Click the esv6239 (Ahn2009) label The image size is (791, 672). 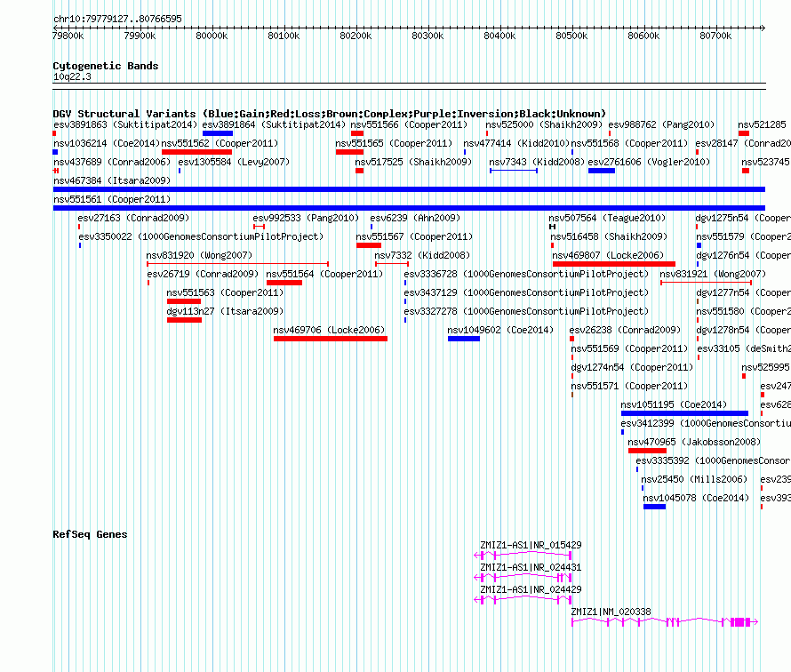click(x=415, y=218)
